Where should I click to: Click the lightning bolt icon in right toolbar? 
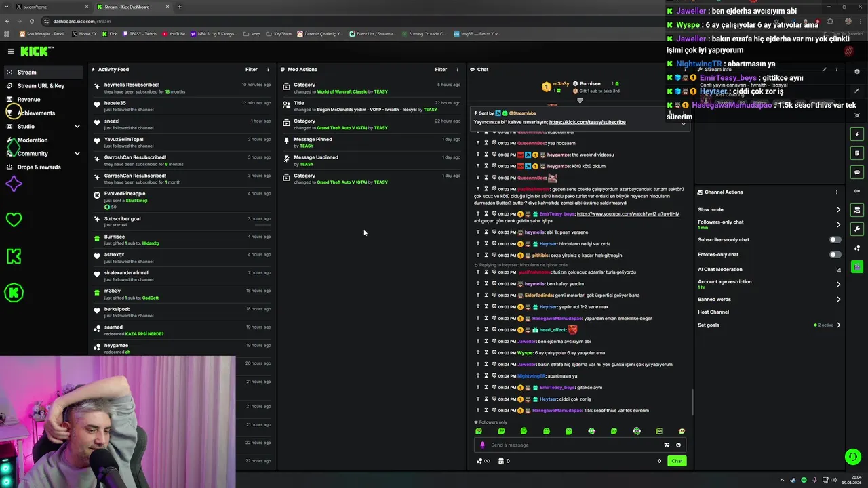coord(857,134)
